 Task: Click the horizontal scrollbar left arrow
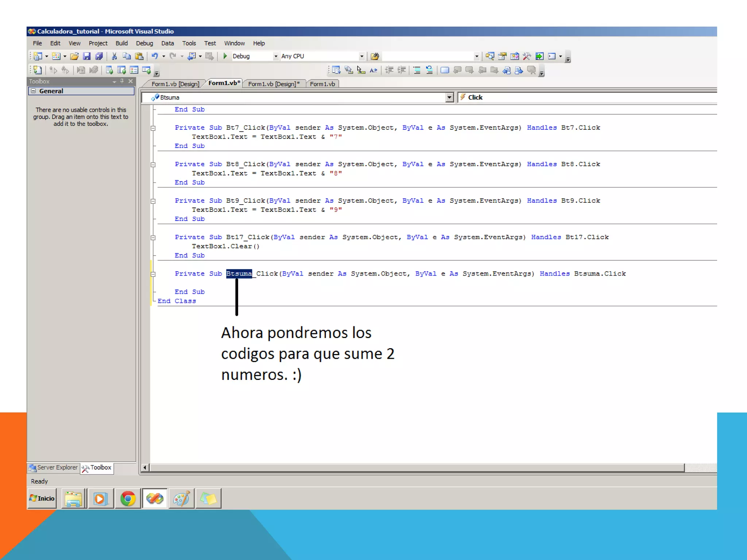click(145, 467)
